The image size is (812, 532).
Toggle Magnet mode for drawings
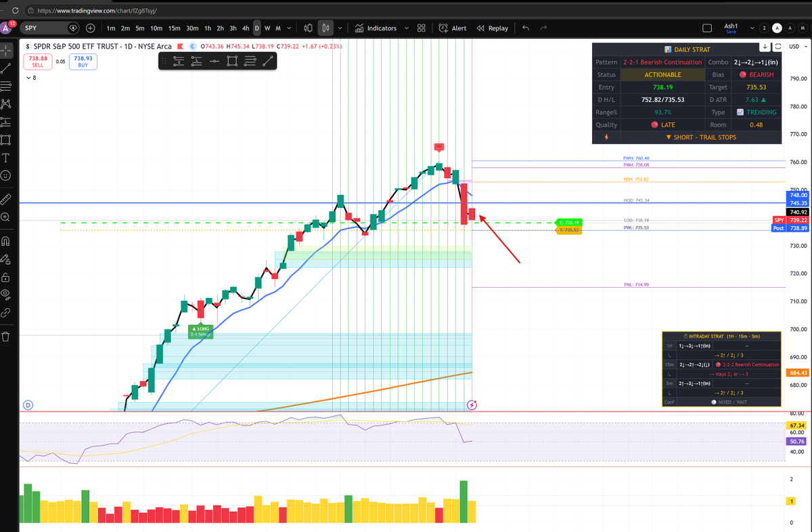[6, 240]
